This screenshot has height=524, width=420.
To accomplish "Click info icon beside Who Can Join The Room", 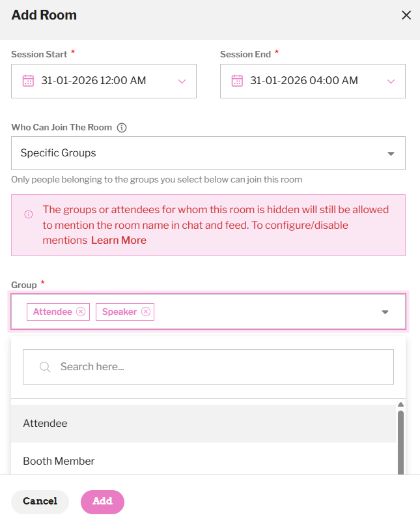I will [x=122, y=128].
